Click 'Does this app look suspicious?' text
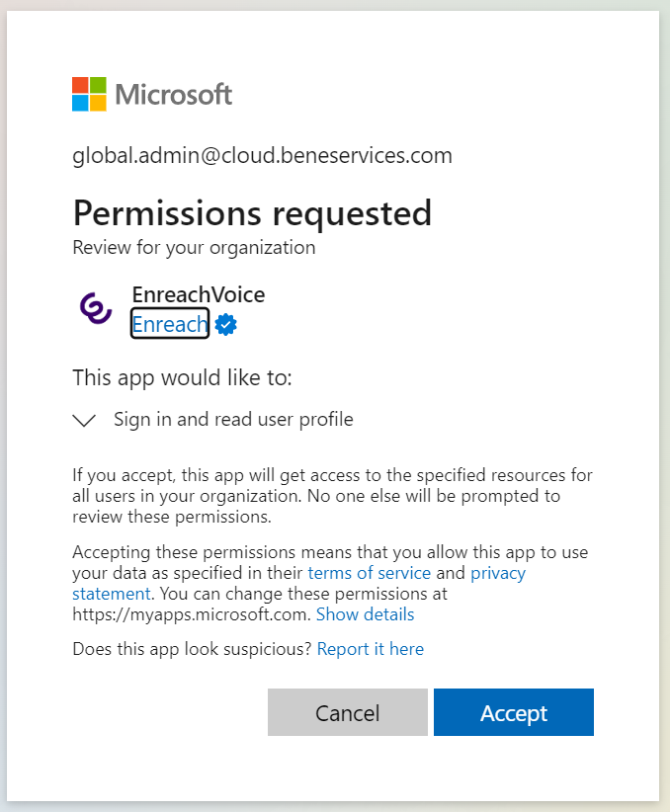The height and width of the screenshot is (812, 670). (x=193, y=649)
